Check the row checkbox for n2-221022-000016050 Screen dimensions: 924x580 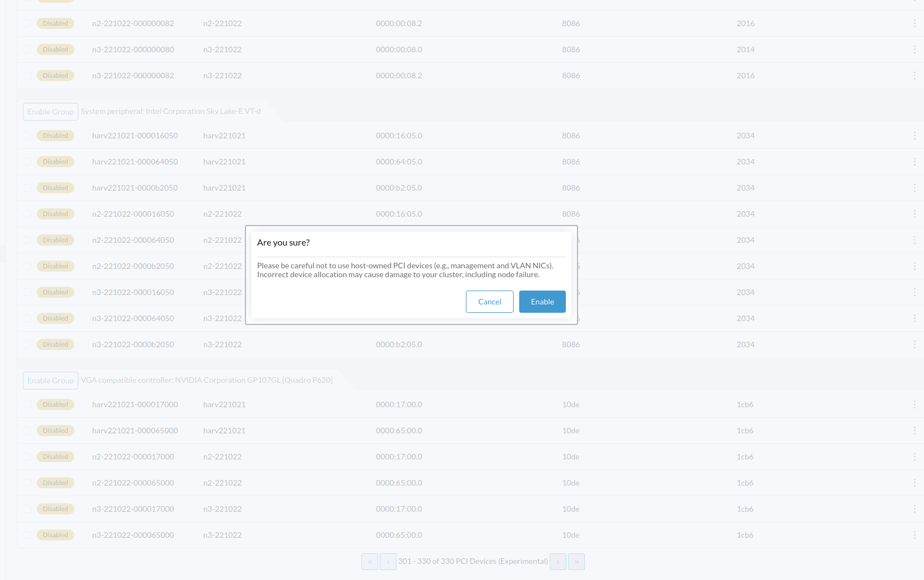(x=27, y=214)
